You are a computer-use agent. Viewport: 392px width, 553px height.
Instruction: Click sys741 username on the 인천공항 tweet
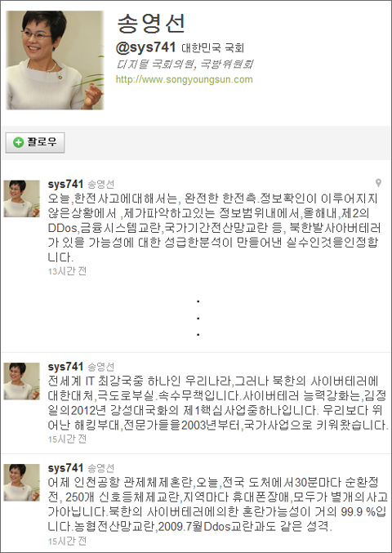65,468
